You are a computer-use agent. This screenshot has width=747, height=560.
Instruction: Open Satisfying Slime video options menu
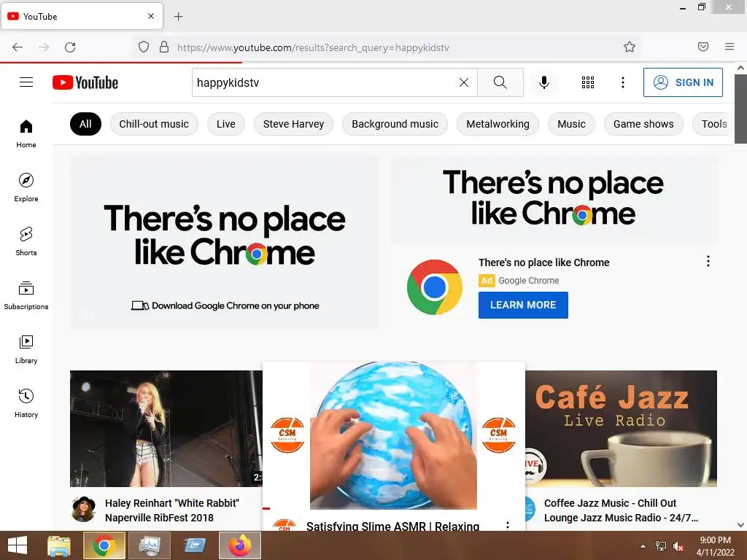pos(508,525)
